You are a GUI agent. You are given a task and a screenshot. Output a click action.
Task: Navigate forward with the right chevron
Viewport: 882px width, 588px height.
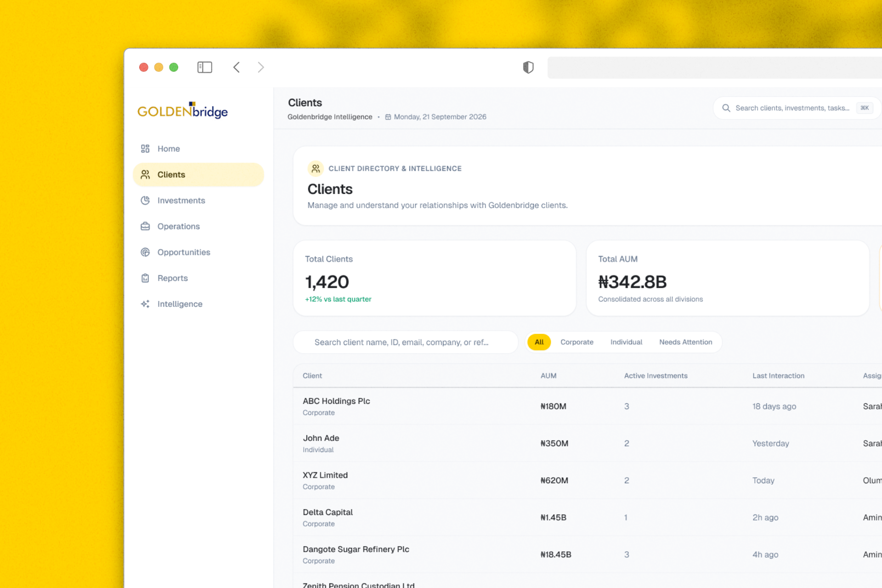pyautogui.click(x=260, y=68)
